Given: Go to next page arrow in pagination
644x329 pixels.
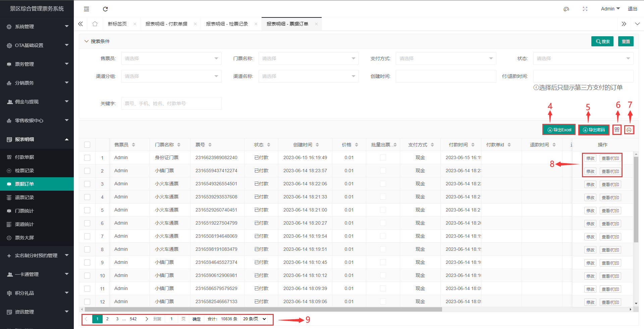Looking at the screenshot, I should pos(147,319).
